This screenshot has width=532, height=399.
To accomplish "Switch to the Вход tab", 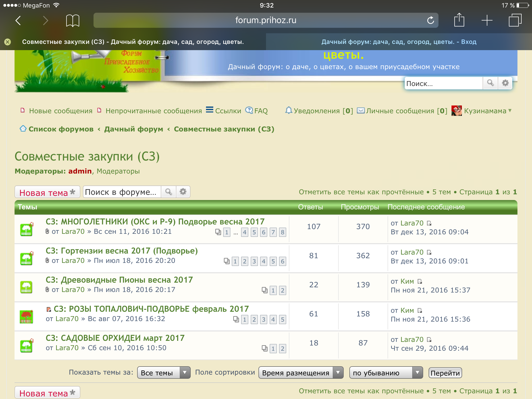I will (399, 42).
